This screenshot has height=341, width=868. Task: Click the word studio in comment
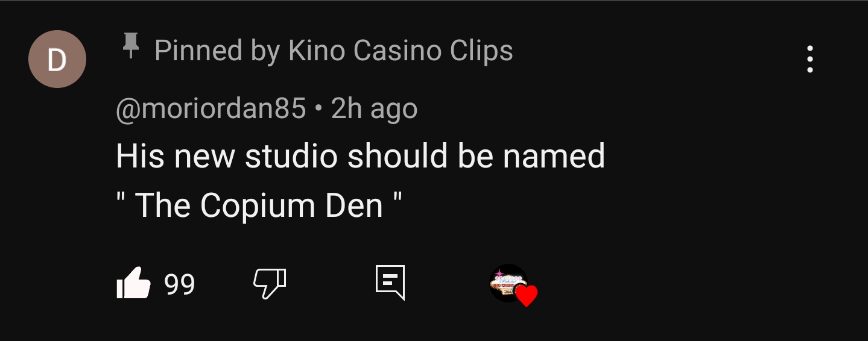(x=291, y=156)
